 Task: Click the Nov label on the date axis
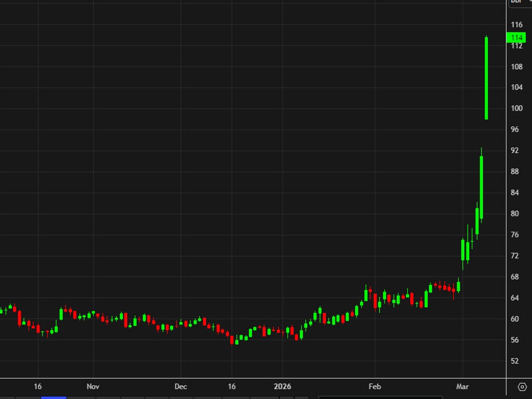(x=93, y=386)
